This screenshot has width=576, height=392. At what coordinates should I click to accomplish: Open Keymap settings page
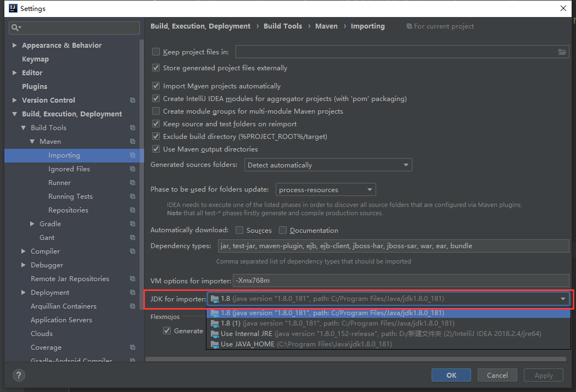(35, 59)
